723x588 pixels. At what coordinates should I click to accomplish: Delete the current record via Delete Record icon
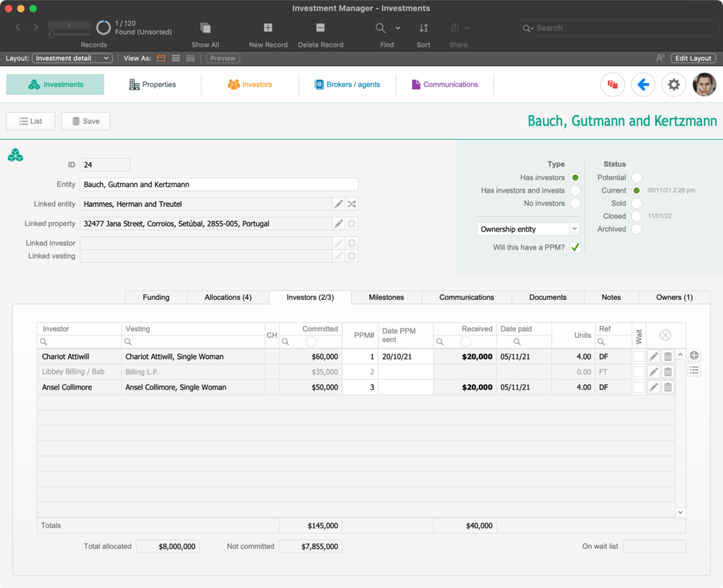pos(319,28)
